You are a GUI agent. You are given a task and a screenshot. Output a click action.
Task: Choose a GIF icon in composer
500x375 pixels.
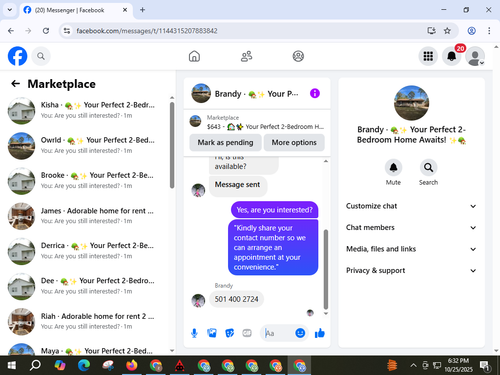[247, 333]
